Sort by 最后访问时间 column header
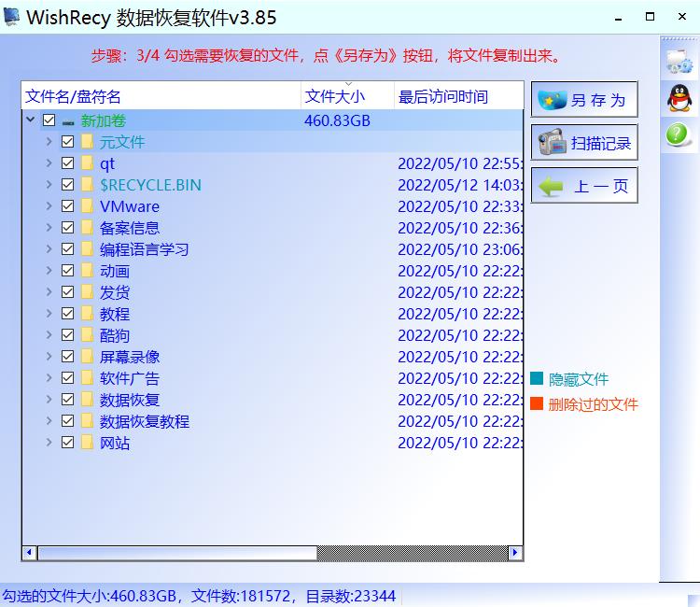This screenshot has height=607, width=700. 458,96
